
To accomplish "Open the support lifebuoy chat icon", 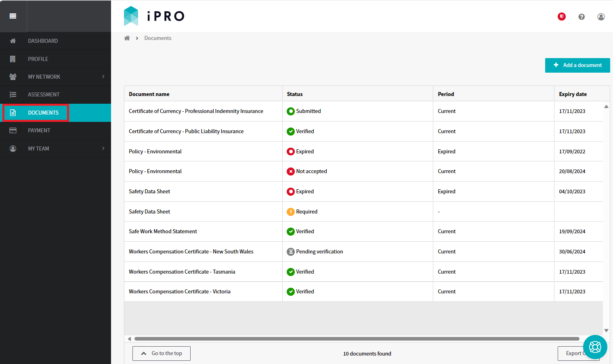I will (x=595, y=347).
